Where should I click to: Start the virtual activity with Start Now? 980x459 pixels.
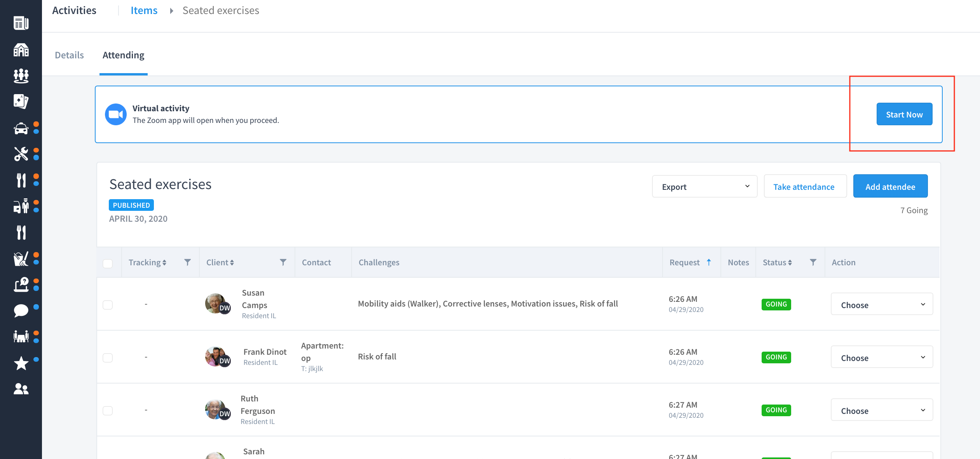pos(904,114)
